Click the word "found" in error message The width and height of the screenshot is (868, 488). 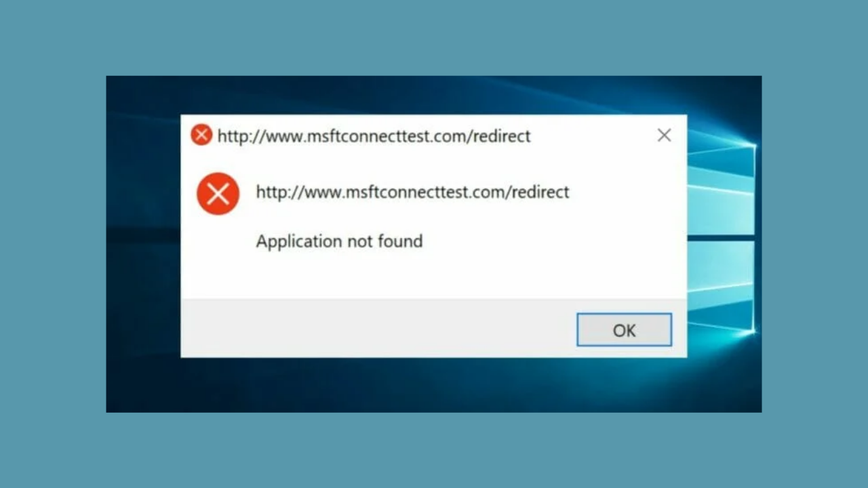[x=401, y=241]
